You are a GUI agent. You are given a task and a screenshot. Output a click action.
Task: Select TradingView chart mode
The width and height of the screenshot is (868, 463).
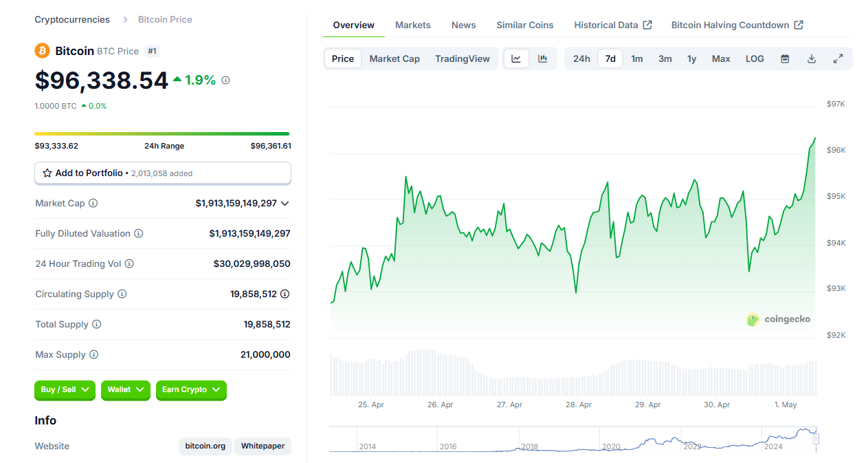point(463,58)
